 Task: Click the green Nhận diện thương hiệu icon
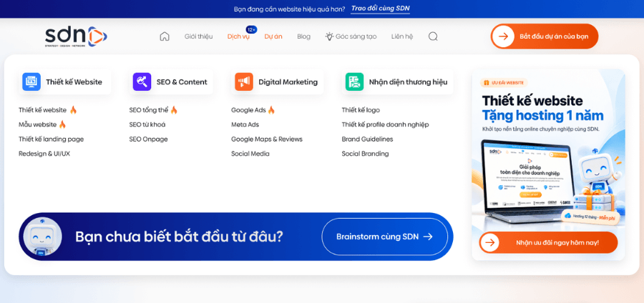(354, 81)
